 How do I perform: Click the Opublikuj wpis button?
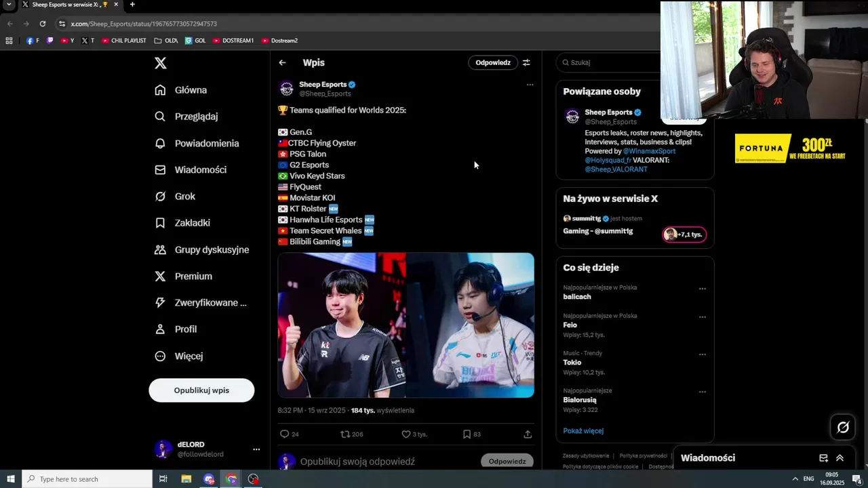(201, 390)
